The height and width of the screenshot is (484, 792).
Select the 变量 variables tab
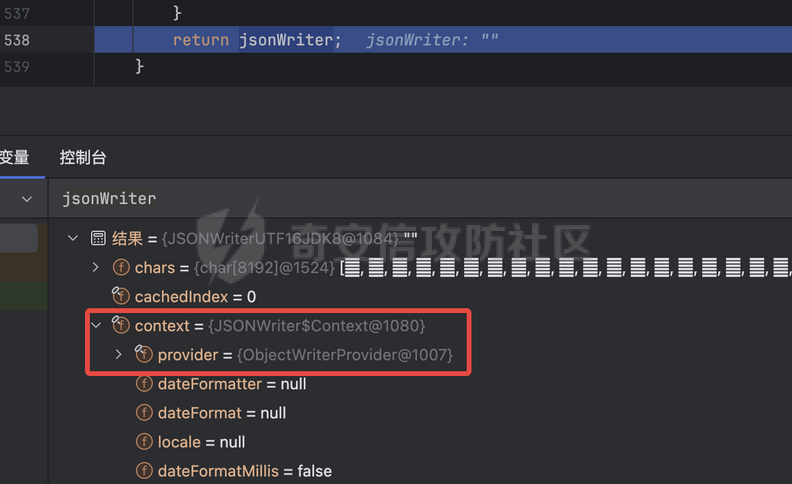[14, 157]
